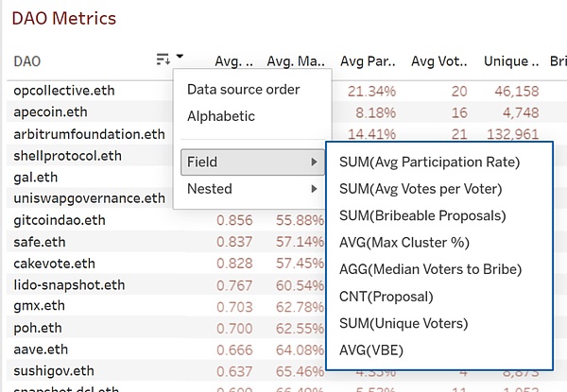This screenshot has height=392, width=567.
Task: Select AVG(VBE) sort field
Action: (371, 350)
